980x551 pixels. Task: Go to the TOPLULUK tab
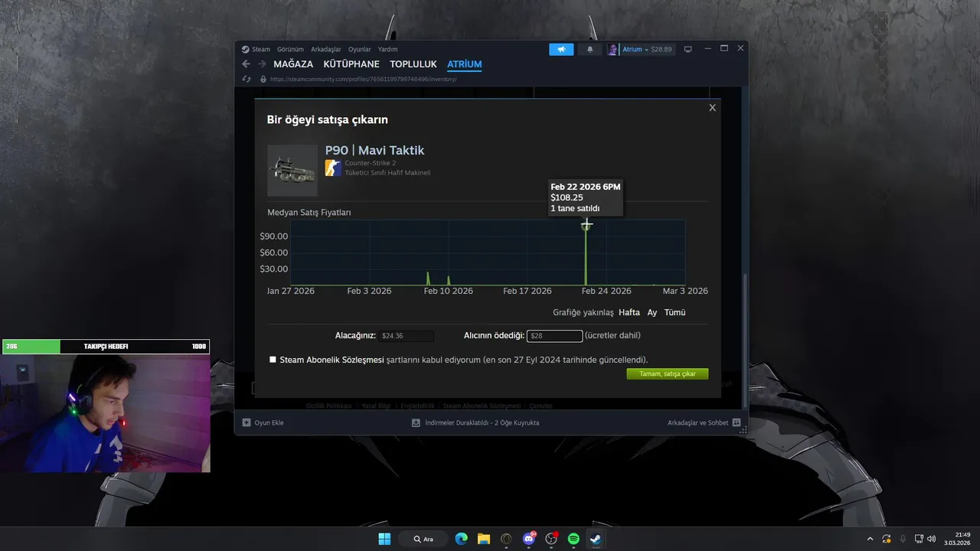click(413, 64)
